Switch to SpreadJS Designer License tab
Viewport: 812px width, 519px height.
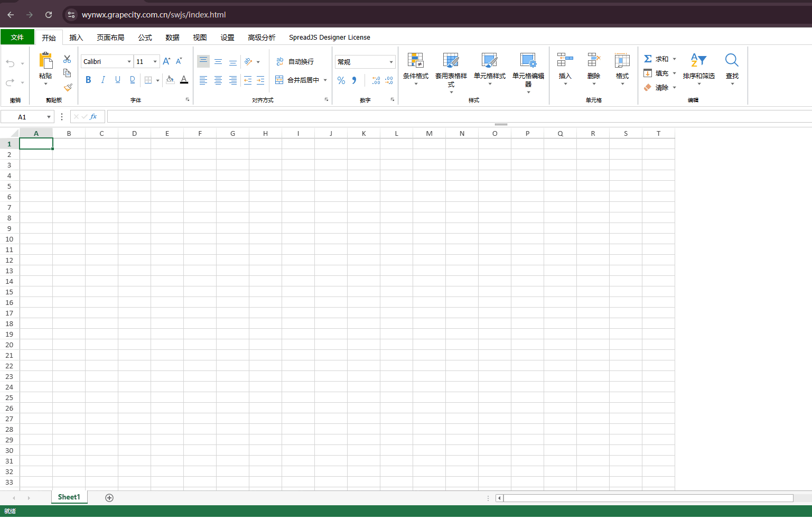pos(330,38)
